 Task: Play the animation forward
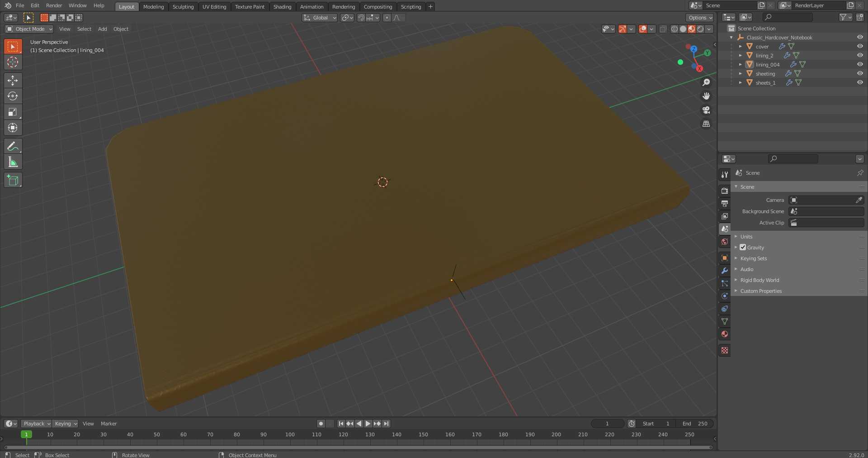[368, 424]
